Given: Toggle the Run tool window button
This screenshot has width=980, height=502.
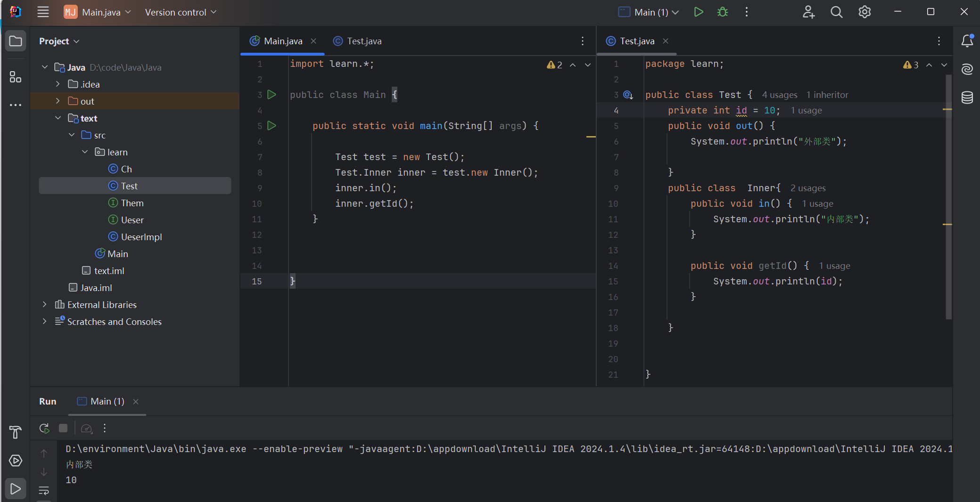Looking at the screenshot, I should click(16, 489).
